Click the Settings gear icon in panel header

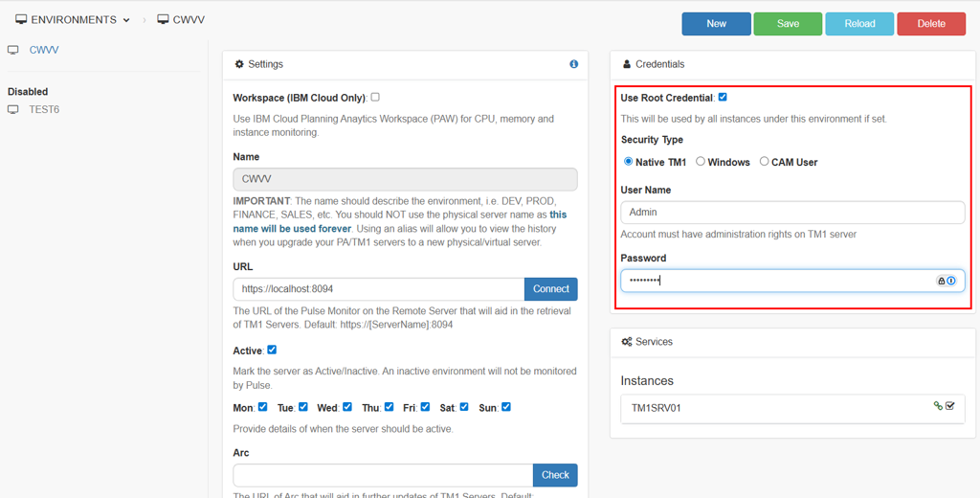tap(239, 64)
